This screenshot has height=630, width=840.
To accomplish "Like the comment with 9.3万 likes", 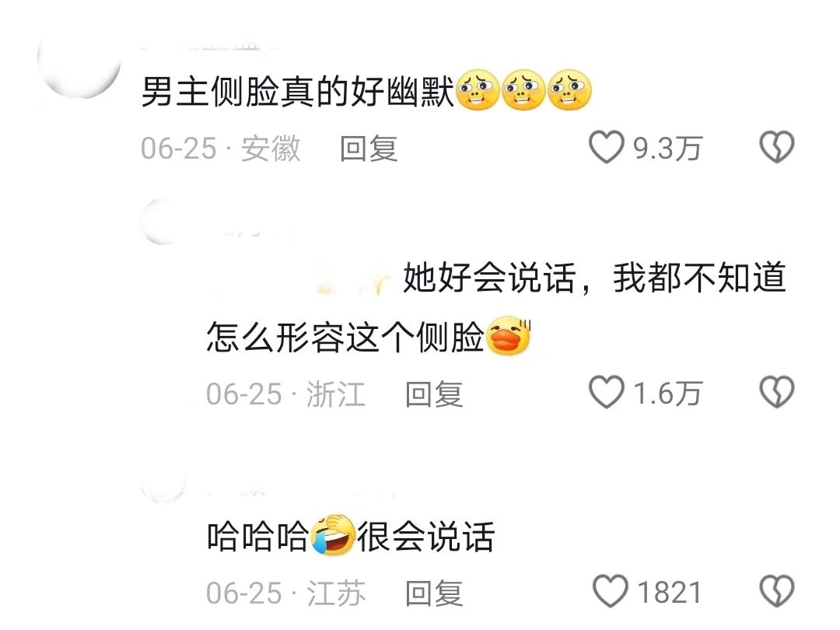I will [607, 147].
